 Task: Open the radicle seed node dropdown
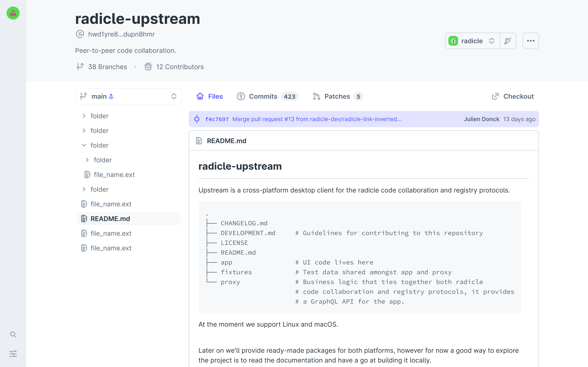point(492,41)
